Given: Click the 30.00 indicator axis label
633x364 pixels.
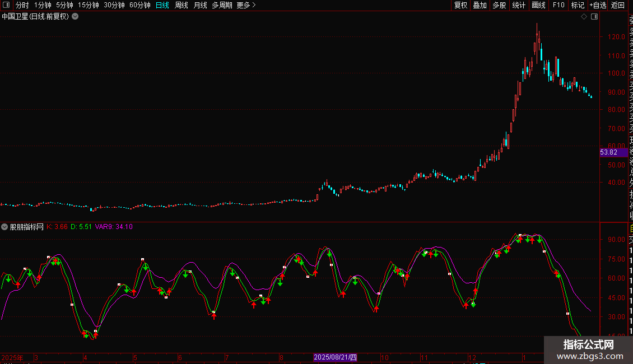Looking at the screenshot, I should pos(616,317).
